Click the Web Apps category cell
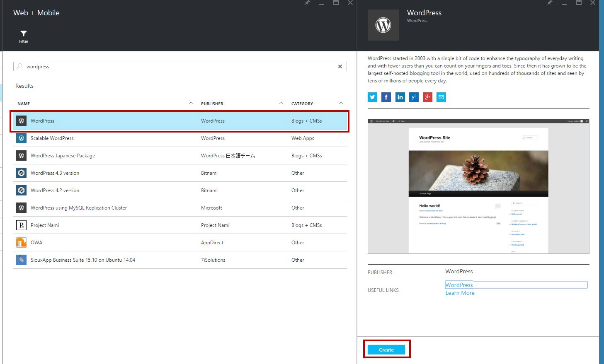The image size is (604, 364). (x=303, y=138)
